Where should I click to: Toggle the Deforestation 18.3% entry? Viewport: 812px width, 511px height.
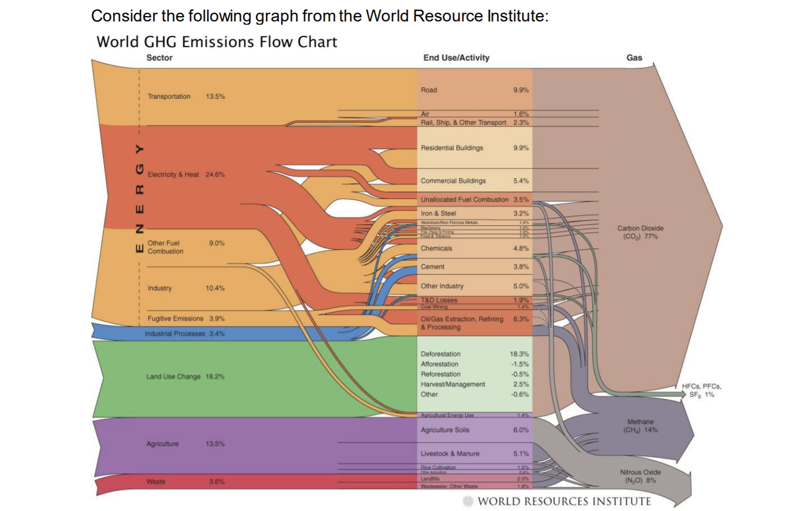coord(439,354)
